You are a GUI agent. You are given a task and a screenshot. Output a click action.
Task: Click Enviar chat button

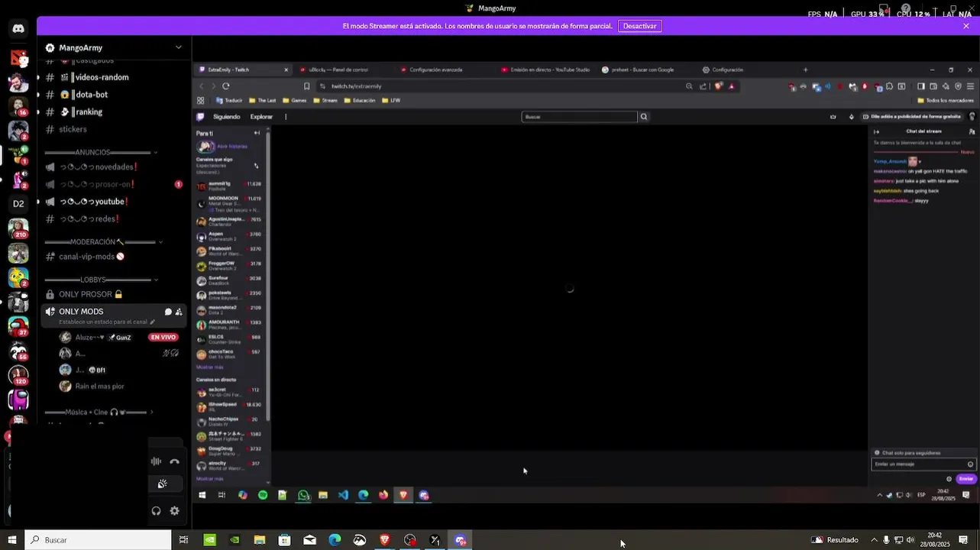click(x=966, y=479)
